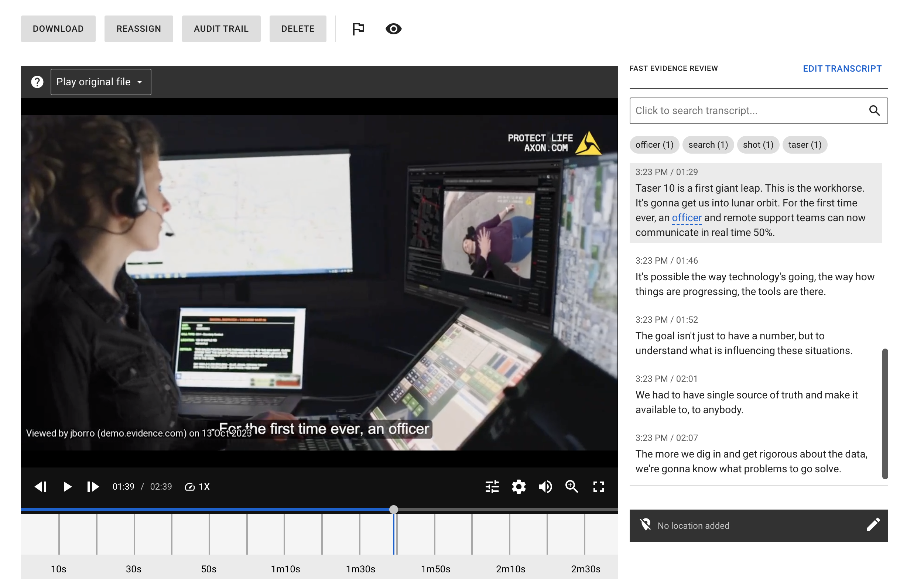Select the officer (1) keyword filter
The image size is (924, 579).
click(x=654, y=144)
